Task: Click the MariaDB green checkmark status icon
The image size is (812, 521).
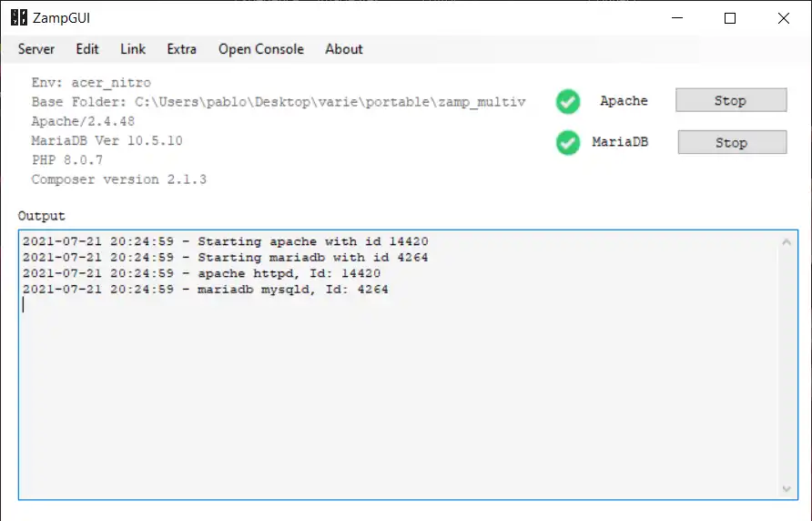Action: 568,143
